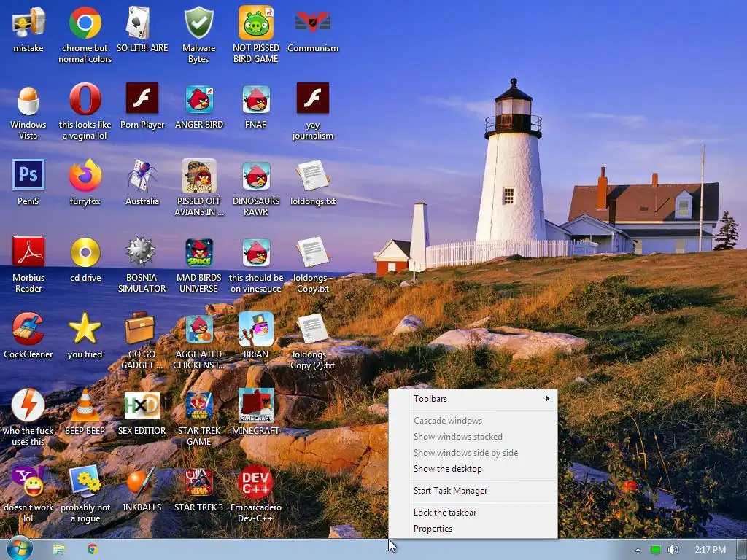Select the MINECRAFT desktop icon
Viewport: 747px width, 560px height.
(256, 405)
